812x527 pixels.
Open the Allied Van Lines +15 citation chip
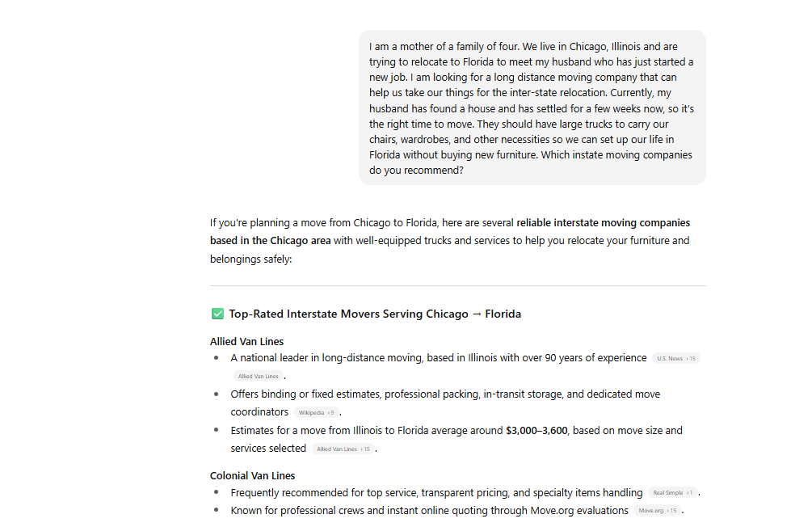(343, 449)
